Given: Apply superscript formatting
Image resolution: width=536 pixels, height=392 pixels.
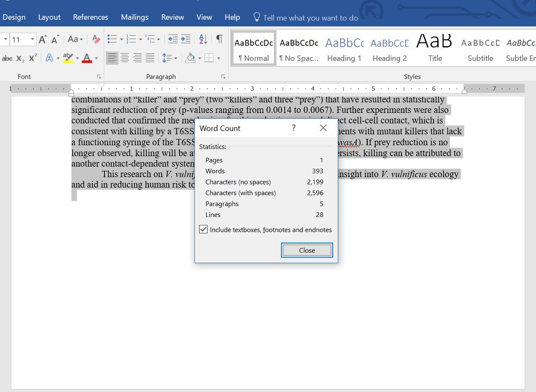Looking at the screenshot, I should point(33,58).
